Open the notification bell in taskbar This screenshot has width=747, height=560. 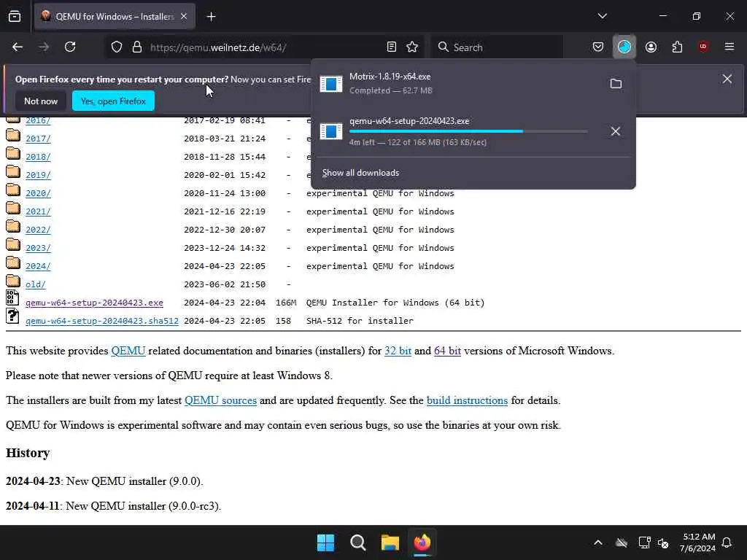pyautogui.click(x=727, y=542)
